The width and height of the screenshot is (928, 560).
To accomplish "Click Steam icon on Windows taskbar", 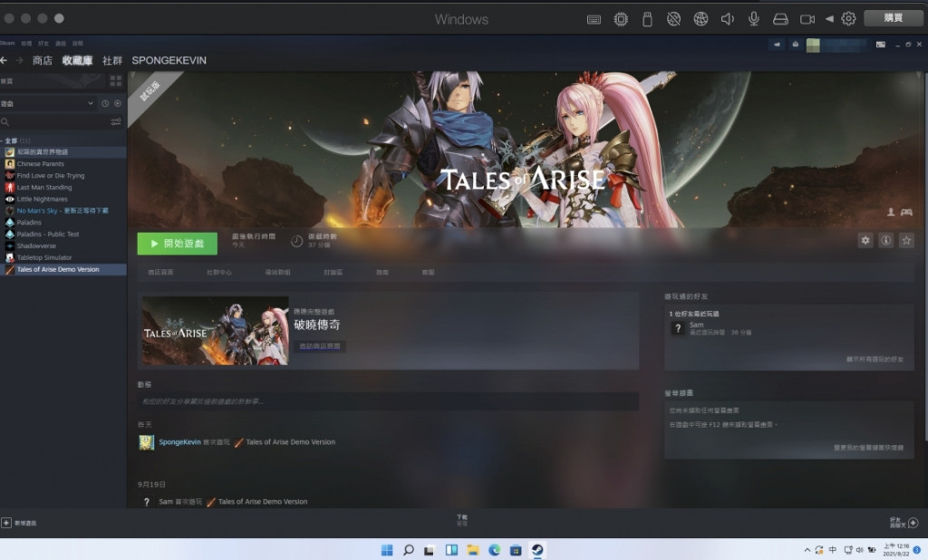I will pyautogui.click(x=536, y=550).
